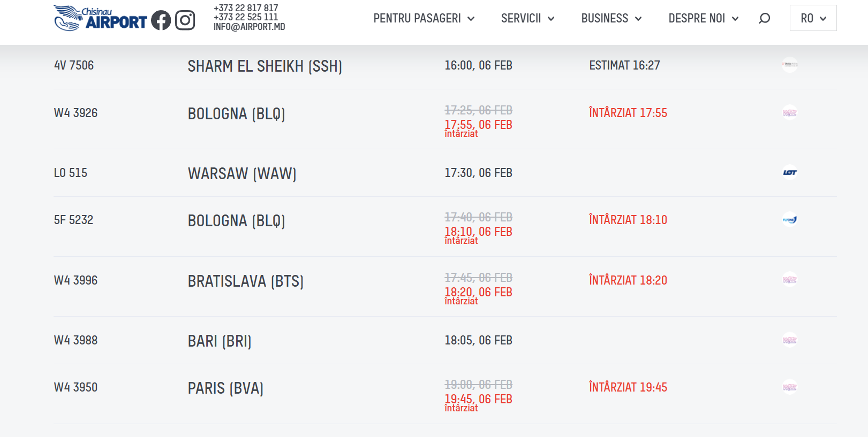Click the FlyOne logo on flight 5F 5232
868x437 pixels.
pyautogui.click(x=790, y=220)
